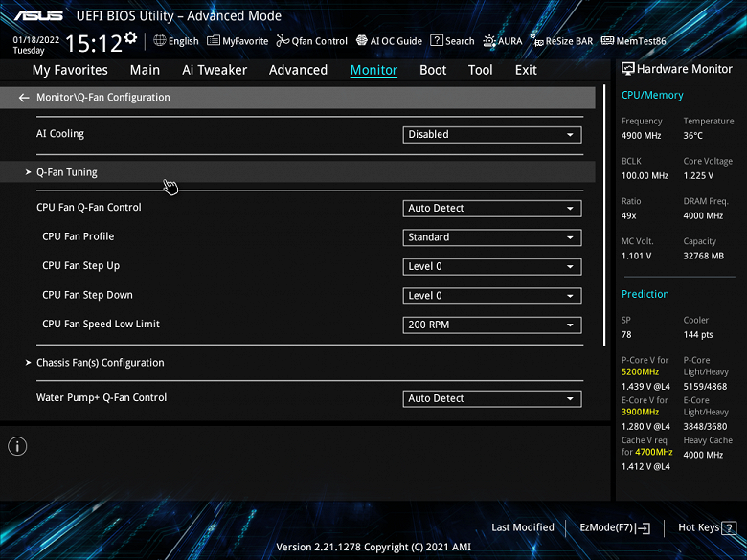The height and width of the screenshot is (560, 747).
Task: Click EzMode(F7) button
Action: coord(615,527)
